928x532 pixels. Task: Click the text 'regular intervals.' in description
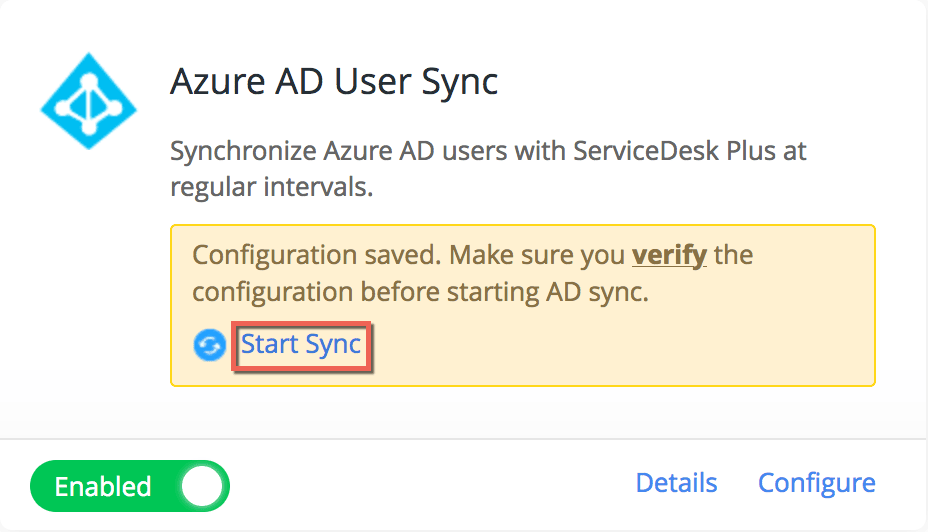[x=271, y=187]
